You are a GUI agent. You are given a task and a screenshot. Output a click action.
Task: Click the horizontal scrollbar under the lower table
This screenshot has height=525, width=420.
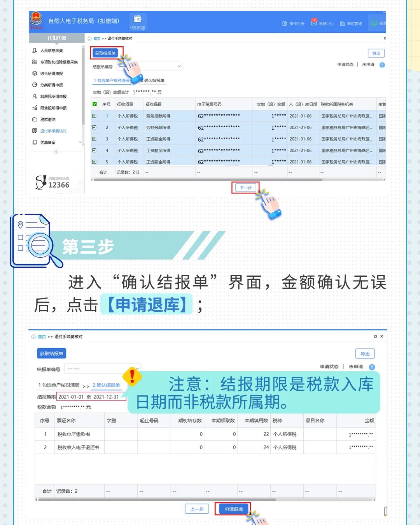pyautogui.click(x=157, y=500)
